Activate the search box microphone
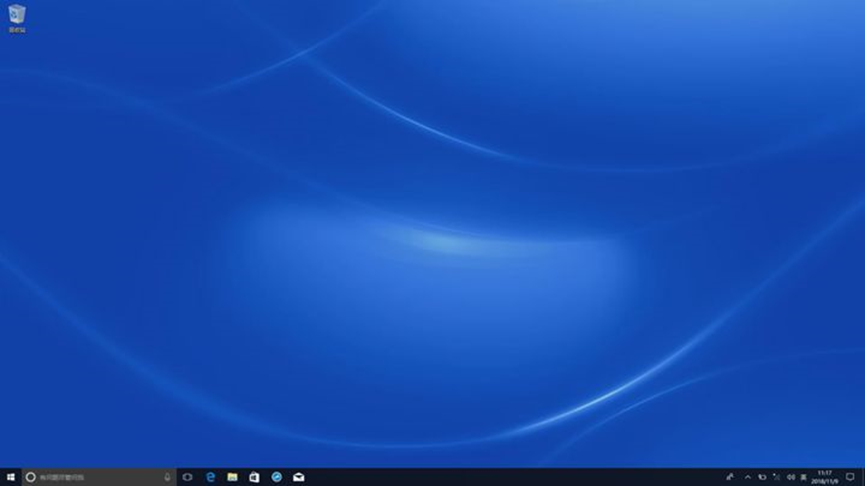This screenshot has width=865, height=486. (x=167, y=477)
